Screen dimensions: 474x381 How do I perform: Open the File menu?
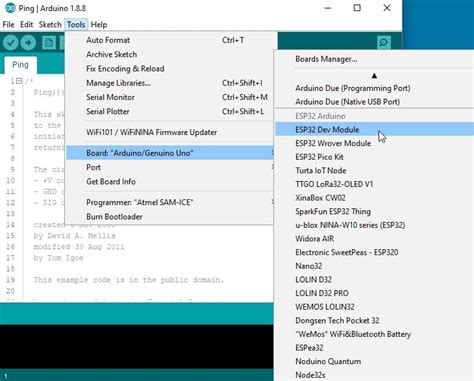(x=8, y=25)
